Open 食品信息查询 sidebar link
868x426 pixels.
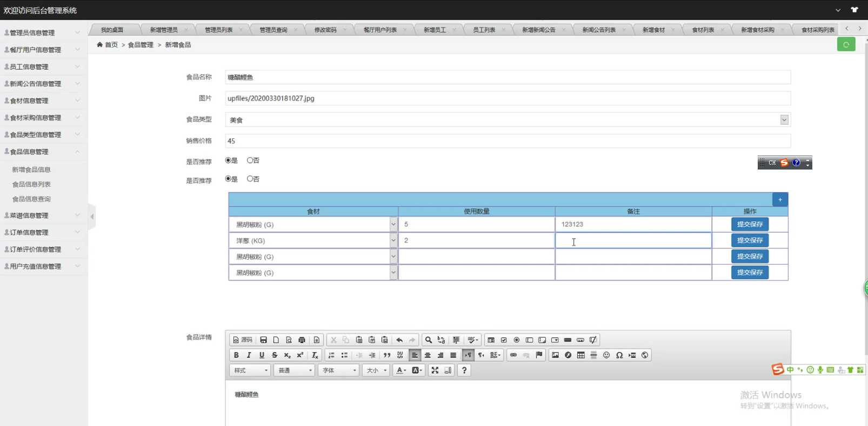coord(31,199)
